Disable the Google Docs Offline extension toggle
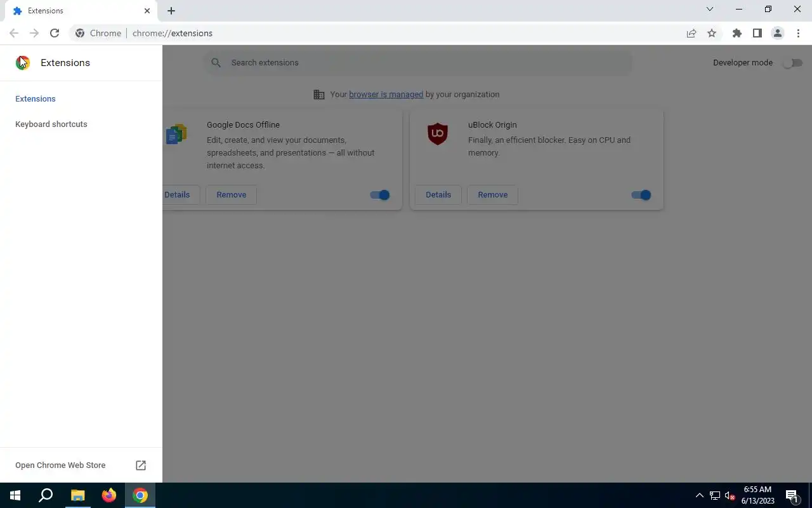 pyautogui.click(x=380, y=195)
